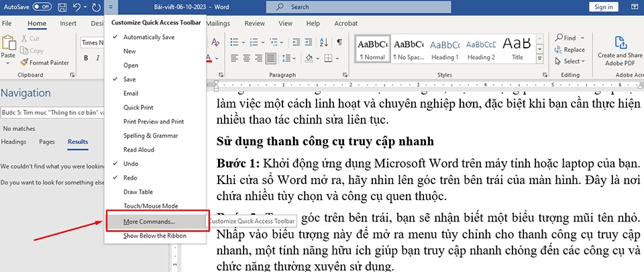Switch to Headings tab in Navigation pane
Image resolution: width=644 pixels, height=272 pixels.
[x=13, y=142]
